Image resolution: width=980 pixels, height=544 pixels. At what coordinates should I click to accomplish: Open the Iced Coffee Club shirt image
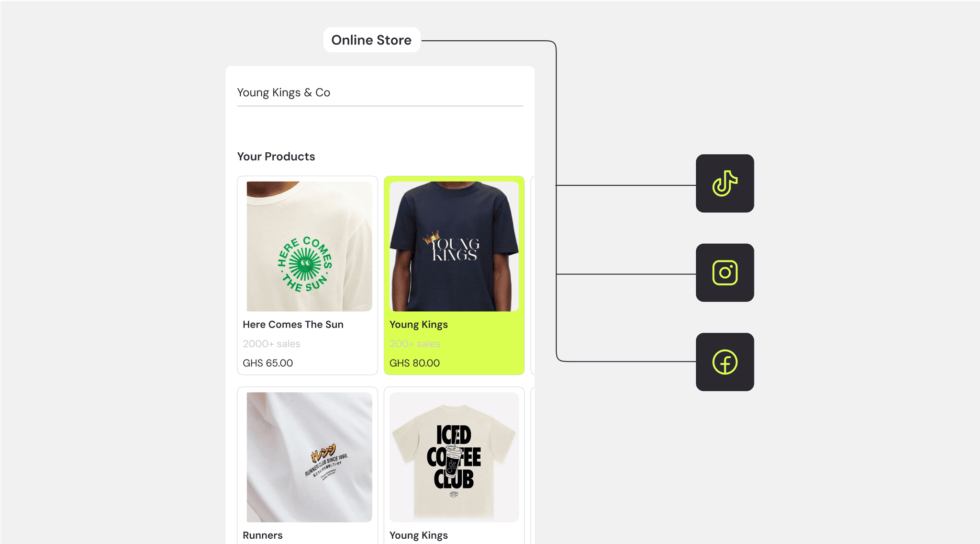(454, 457)
